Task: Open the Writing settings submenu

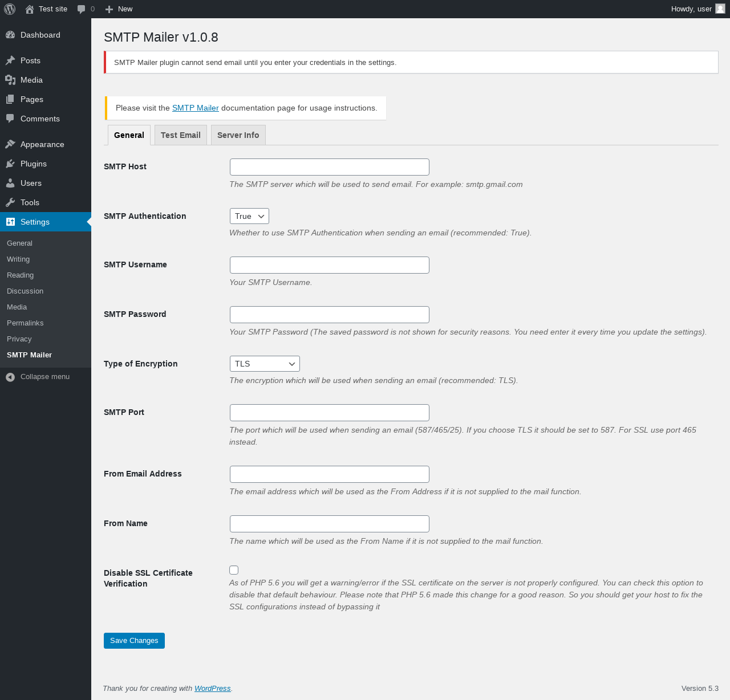Action: coord(18,259)
